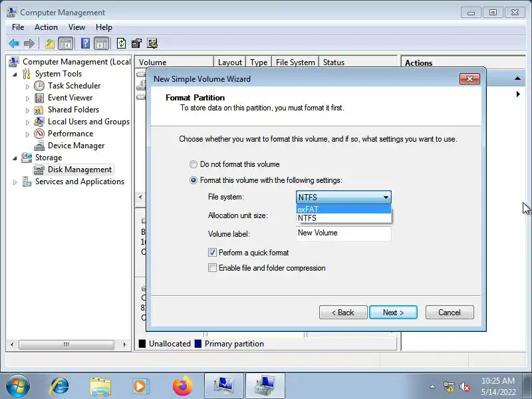The image size is (532, 399).
Task: Click the File System column header
Action: point(295,62)
